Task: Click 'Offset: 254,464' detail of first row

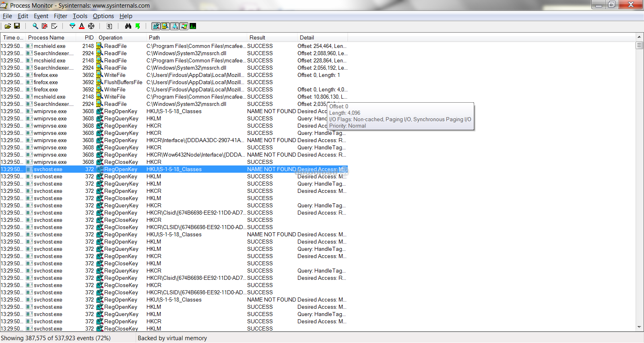Action: pos(322,46)
